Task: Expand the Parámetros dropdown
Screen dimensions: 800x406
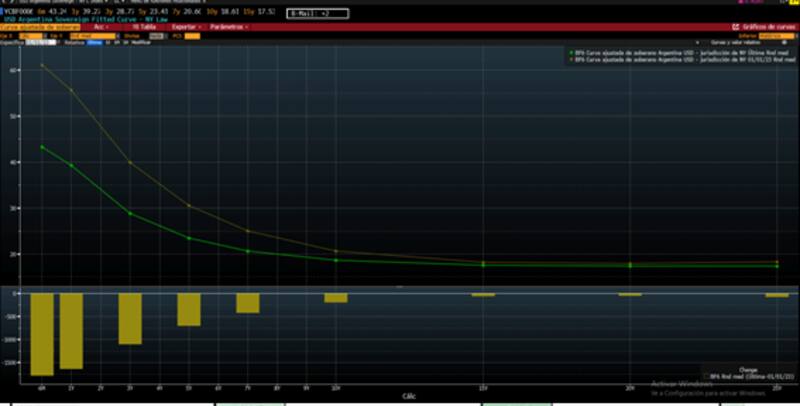Action: (x=228, y=27)
